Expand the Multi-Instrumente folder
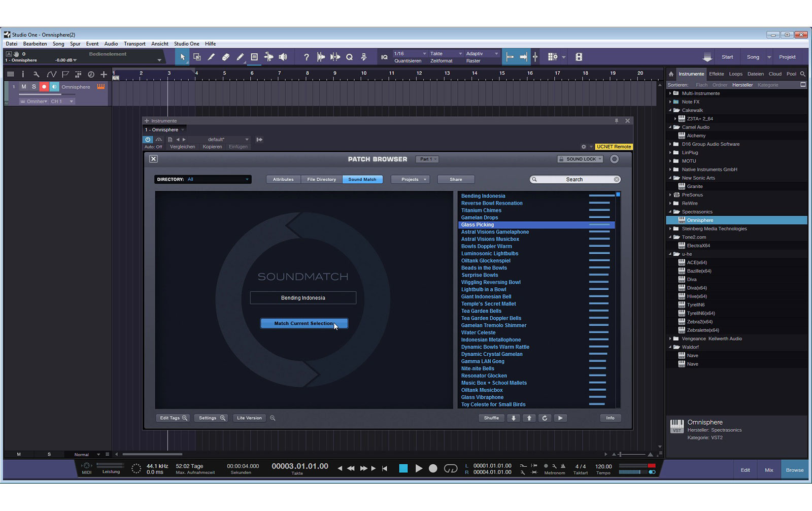The width and height of the screenshot is (812, 511). click(670, 93)
